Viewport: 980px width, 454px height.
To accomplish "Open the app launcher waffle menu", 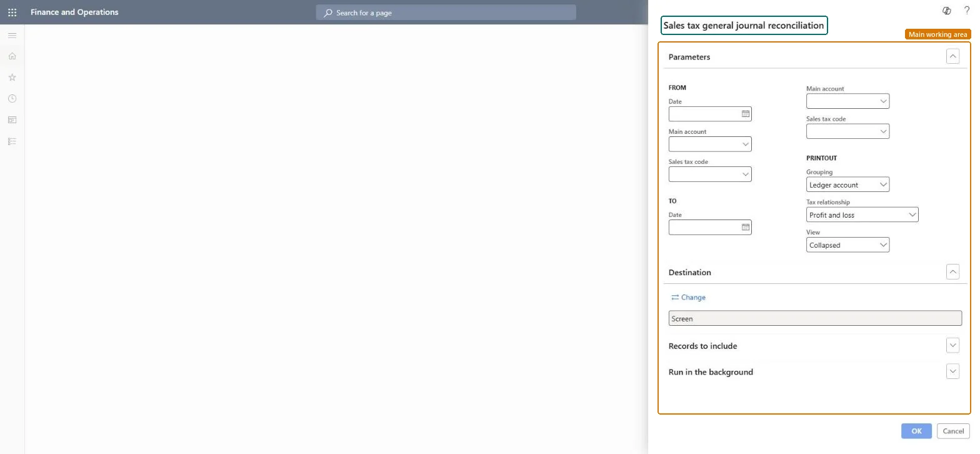I will [12, 12].
